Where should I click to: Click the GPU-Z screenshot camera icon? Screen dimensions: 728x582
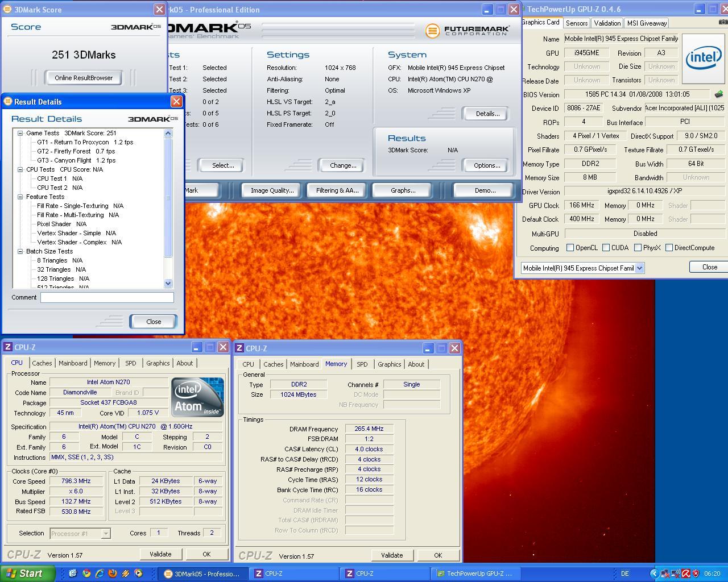723,22
